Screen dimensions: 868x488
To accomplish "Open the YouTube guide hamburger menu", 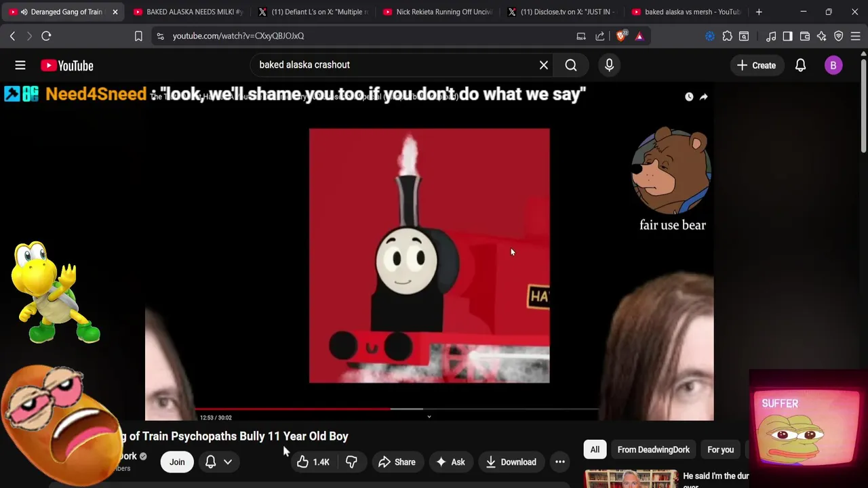I will coord(20,66).
